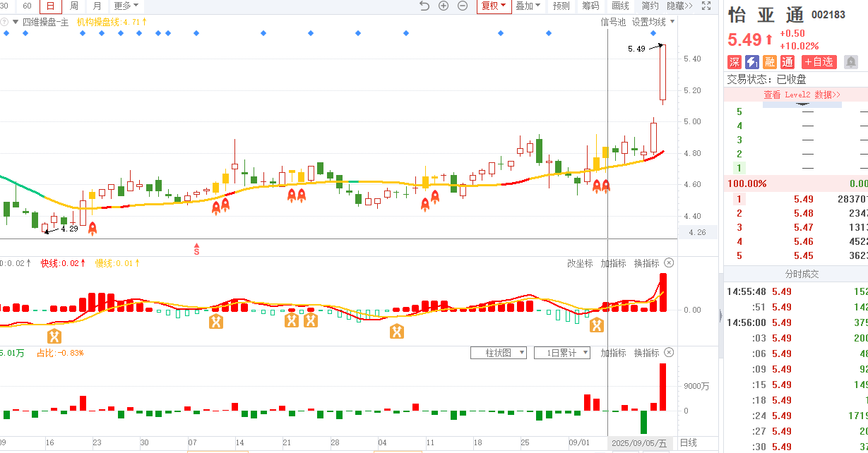
Task: Open the 柱状图 chart type dropdown
Action: pos(499,353)
